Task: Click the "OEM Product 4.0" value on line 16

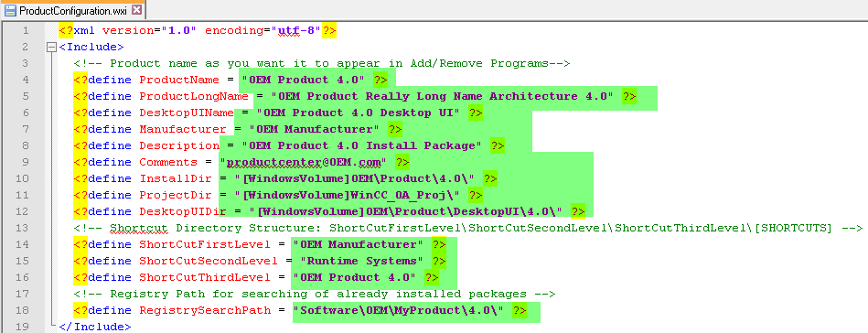Action: pyautogui.click(x=354, y=277)
